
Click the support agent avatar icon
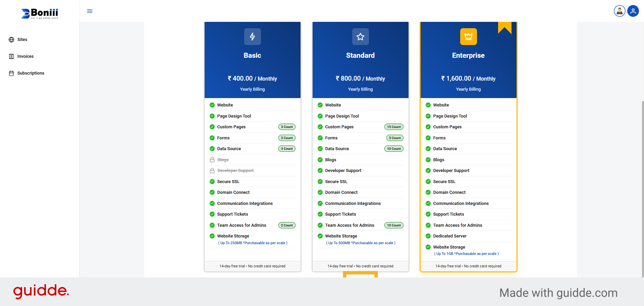pyautogui.click(x=620, y=11)
